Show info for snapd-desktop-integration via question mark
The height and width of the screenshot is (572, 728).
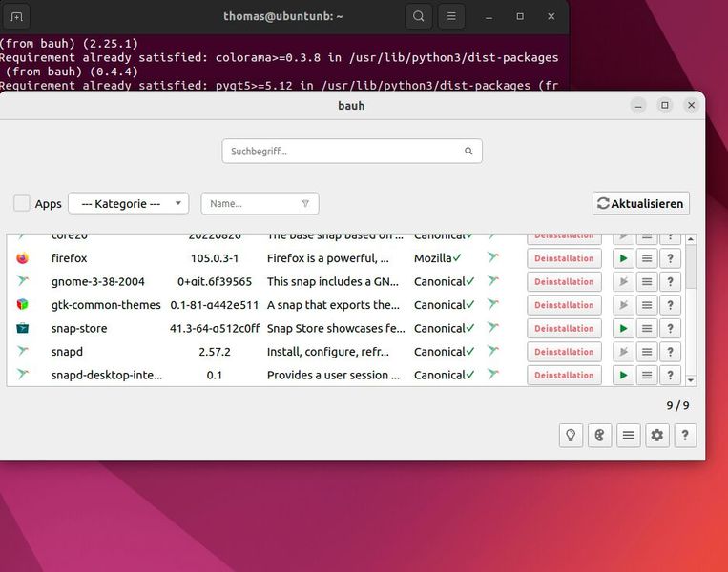point(670,375)
